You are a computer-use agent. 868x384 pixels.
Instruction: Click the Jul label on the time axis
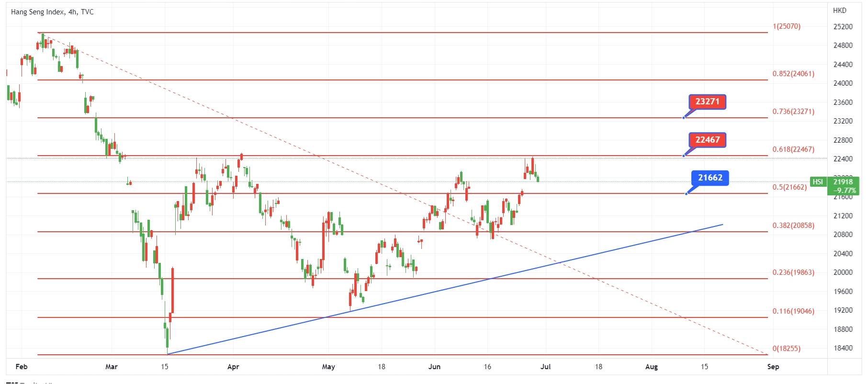click(x=545, y=367)
